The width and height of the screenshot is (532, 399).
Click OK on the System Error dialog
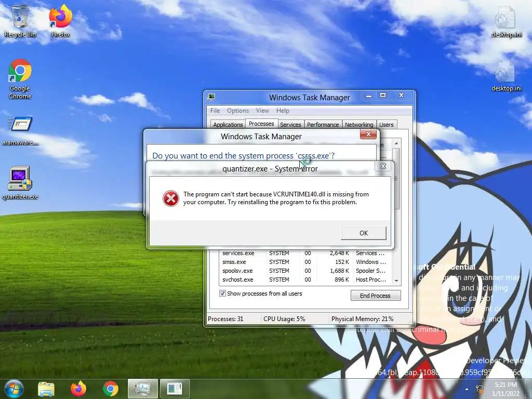tap(363, 233)
